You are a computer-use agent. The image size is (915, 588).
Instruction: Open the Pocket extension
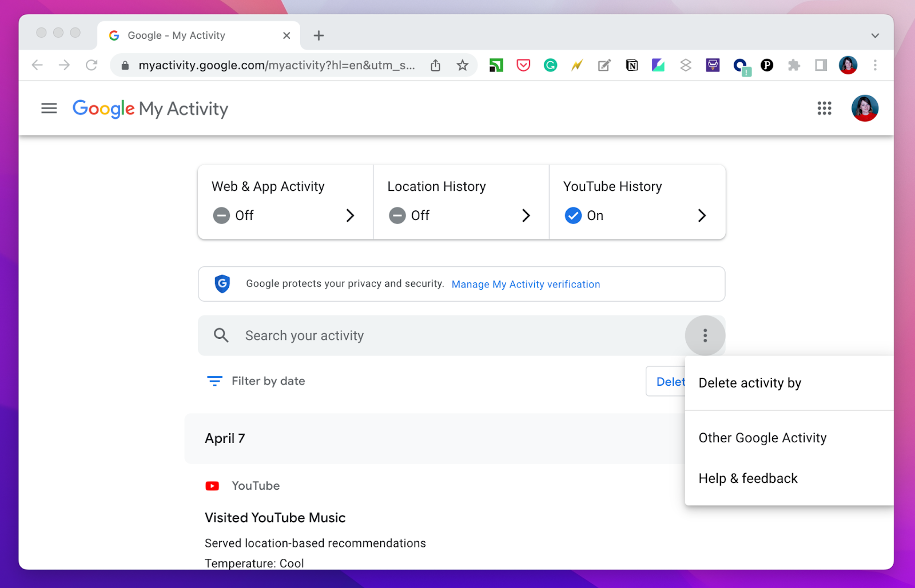pos(522,65)
